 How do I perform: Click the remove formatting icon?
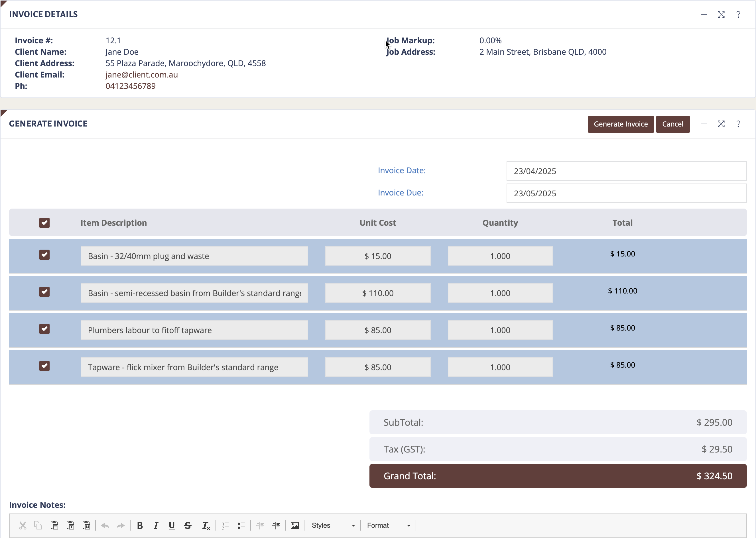[206, 525]
